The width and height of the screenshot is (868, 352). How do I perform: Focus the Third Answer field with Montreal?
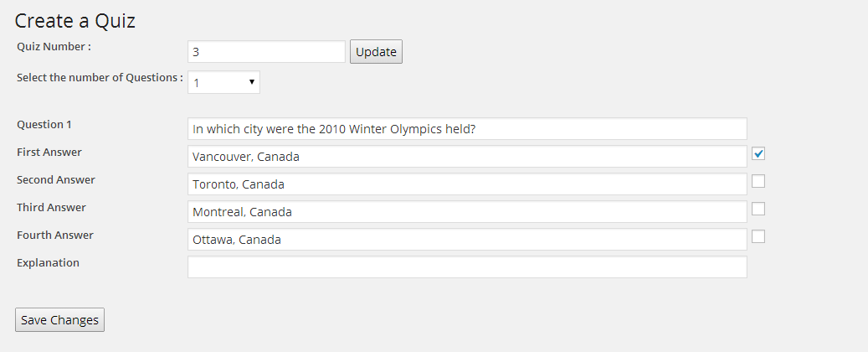pos(466,212)
